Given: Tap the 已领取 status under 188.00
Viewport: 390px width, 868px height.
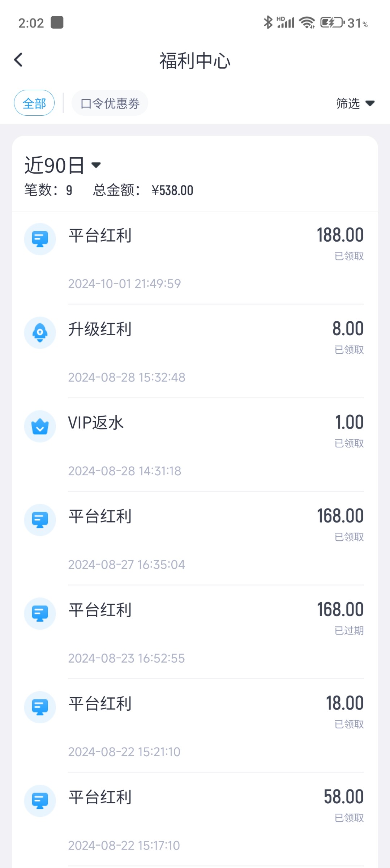Looking at the screenshot, I should [x=349, y=256].
